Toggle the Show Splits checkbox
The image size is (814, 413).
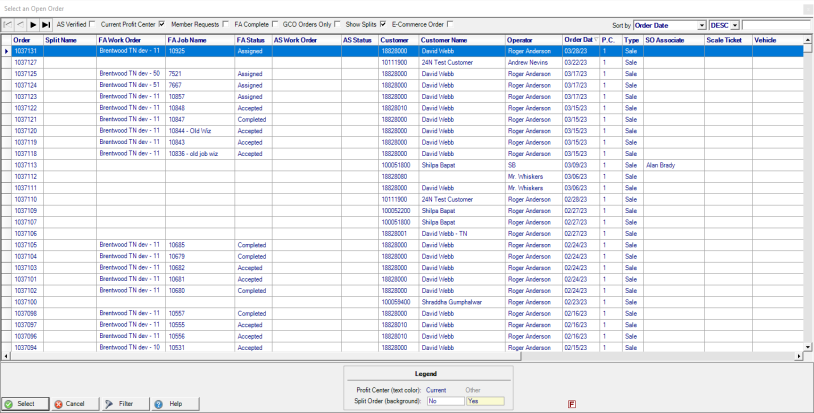pyautogui.click(x=382, y=24)
